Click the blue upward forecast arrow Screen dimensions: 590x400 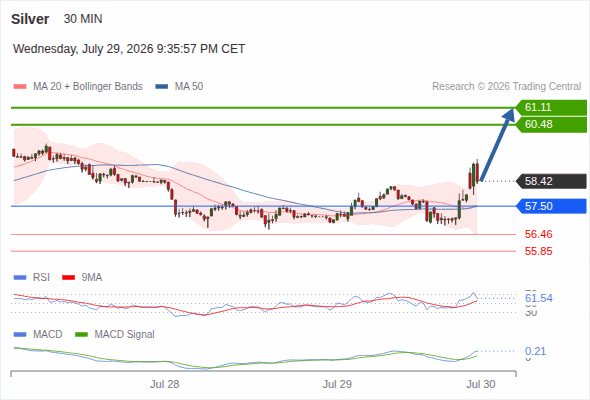pyautogui.click(x=498, y=145)
